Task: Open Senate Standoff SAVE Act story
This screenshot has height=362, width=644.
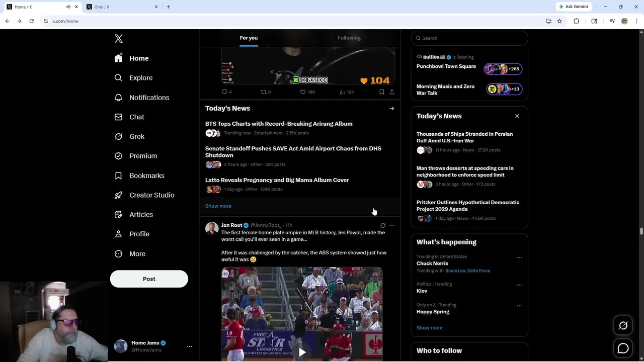Action: (x=293, y=152)
